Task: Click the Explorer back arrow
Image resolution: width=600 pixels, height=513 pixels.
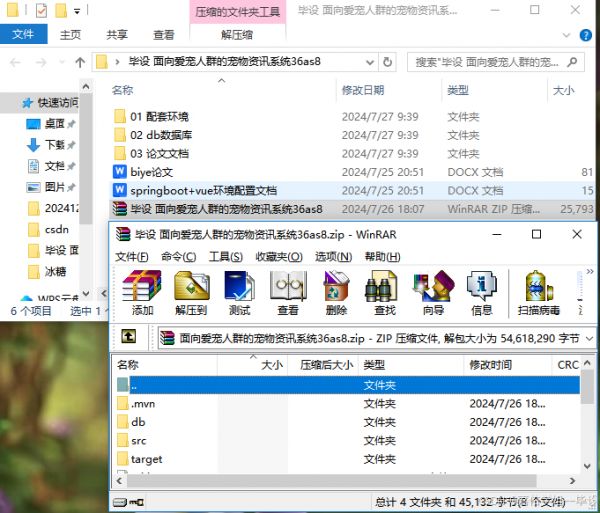Action: coord(15,62)
